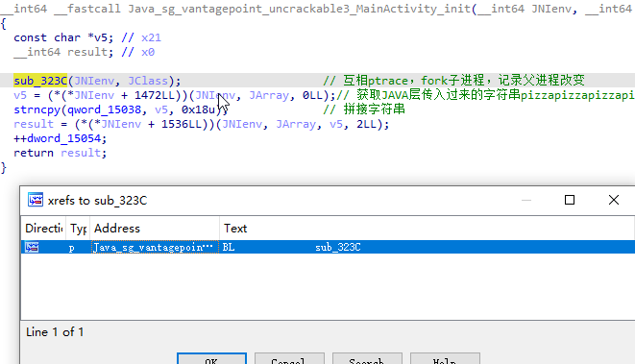
Task: Click 'return result;' line in code
Action: [x=60, y=153]
